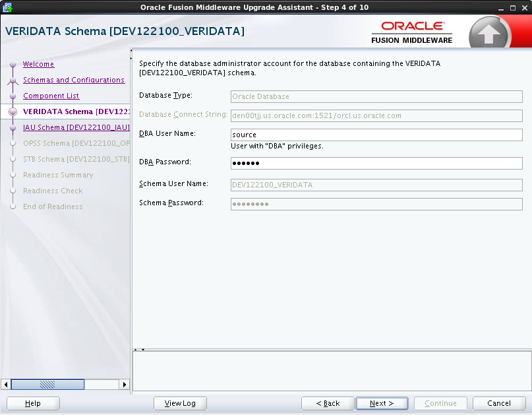This screenshot has height=415, width=532.
Task: Click the Upgrade Assistant title bar icon
Action: 7,7
